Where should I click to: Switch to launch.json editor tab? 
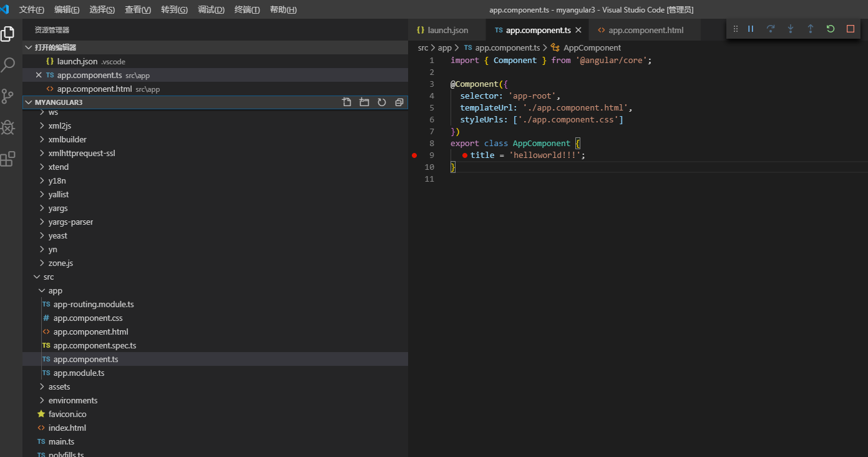coord(446,30)
